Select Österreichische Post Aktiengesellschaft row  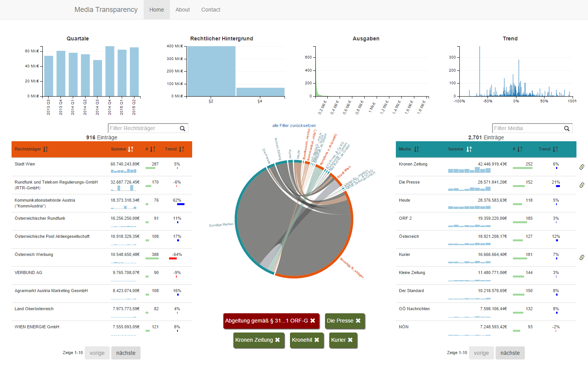click(102, 239)
